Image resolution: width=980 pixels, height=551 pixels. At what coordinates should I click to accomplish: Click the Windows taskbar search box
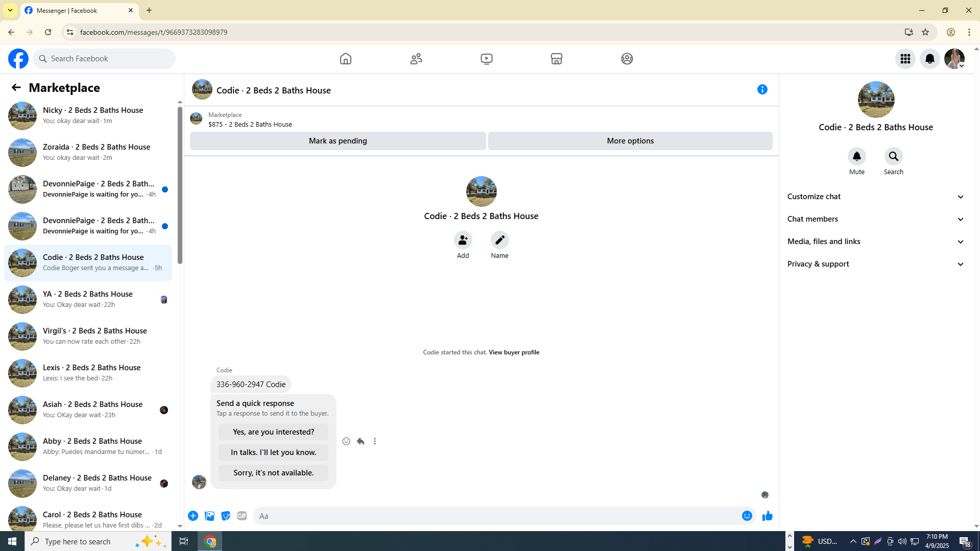click(x=98, y=541)
